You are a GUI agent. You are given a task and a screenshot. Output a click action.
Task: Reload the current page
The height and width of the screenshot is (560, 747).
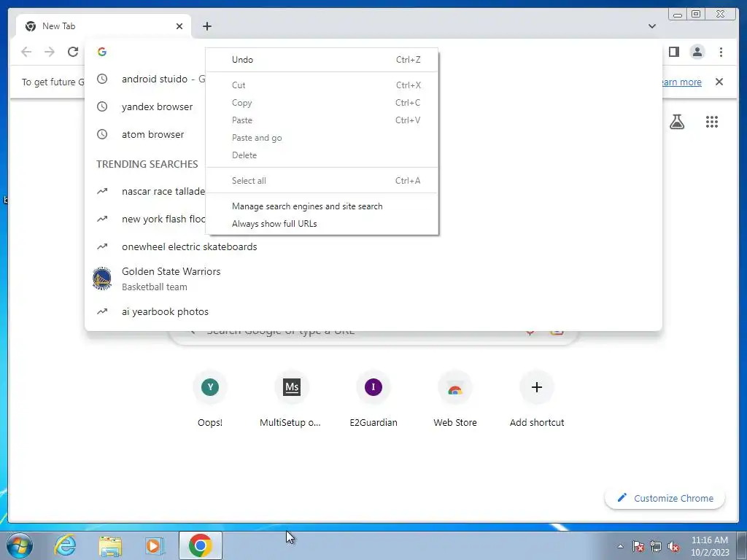click(x=73, y=52)
